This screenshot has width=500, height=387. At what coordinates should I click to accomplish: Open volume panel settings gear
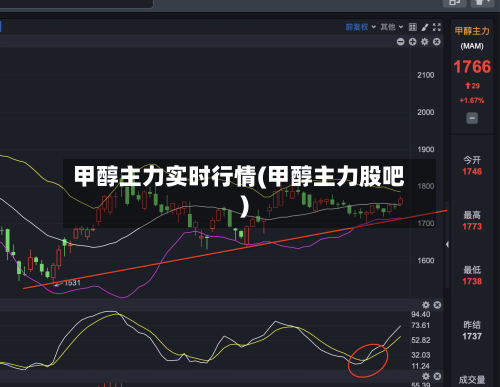426,376
